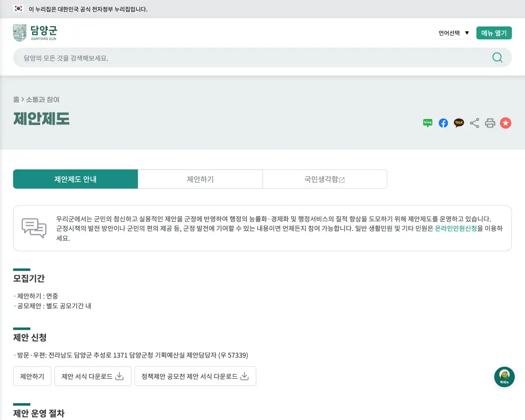Share the page on Facebook
The image size is (525, 420).
[443, 123]
